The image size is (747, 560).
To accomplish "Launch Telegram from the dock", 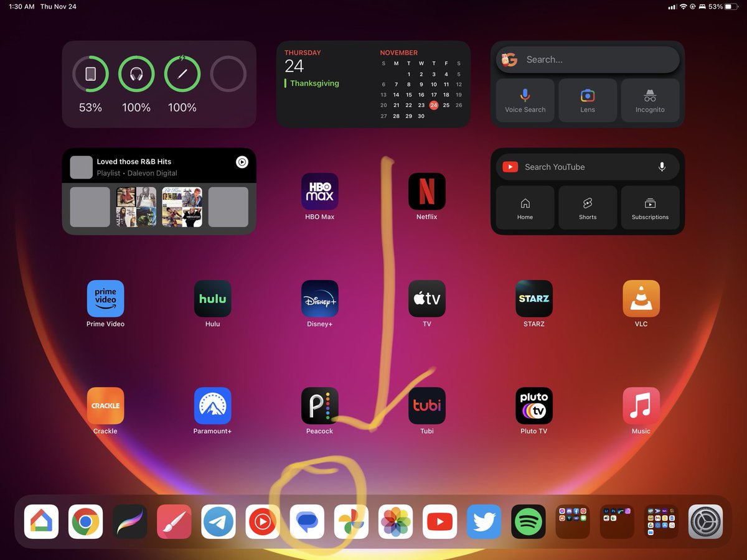I will (218, 521).
